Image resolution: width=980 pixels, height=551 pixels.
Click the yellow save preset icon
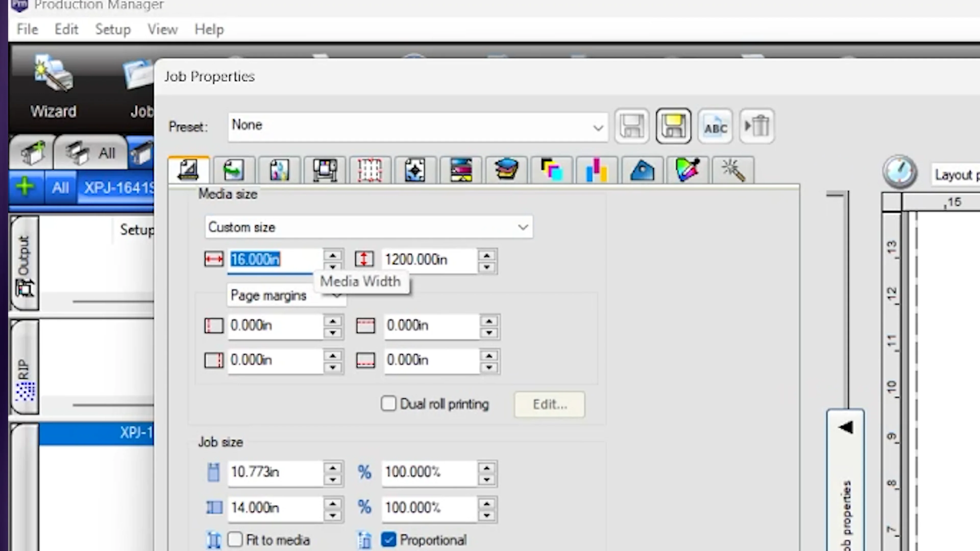(673, 126)
